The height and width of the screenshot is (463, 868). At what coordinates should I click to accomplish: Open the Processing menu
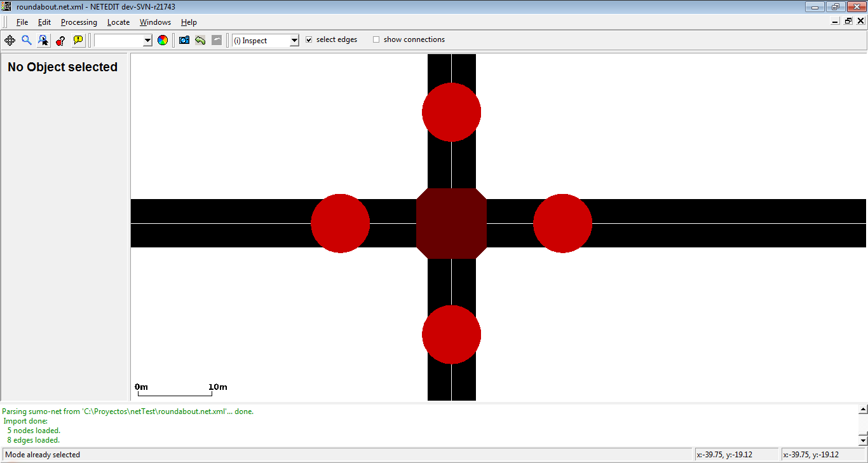pos(79,22)
